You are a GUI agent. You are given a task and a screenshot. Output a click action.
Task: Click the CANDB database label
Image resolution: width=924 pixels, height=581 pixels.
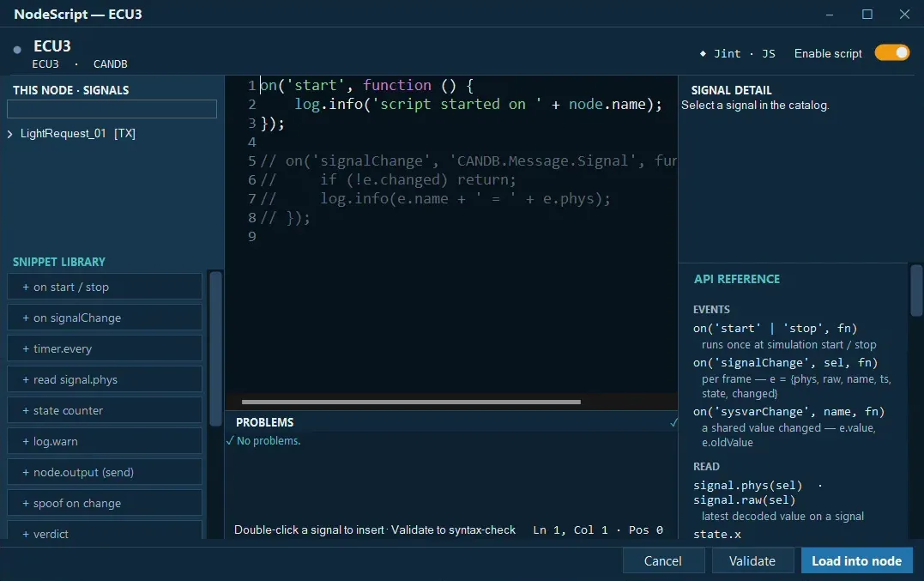[110, 64]
